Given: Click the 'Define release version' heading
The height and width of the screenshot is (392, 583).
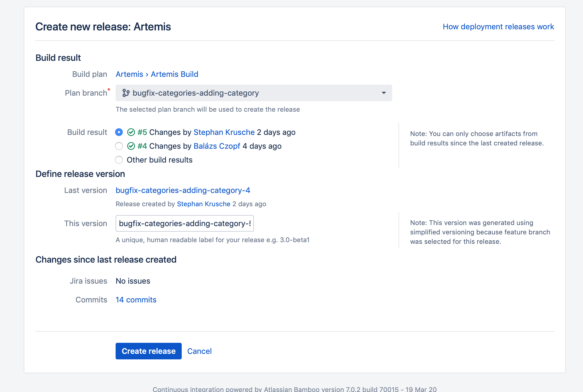Looking at the screenshot, I should point(80,174).
